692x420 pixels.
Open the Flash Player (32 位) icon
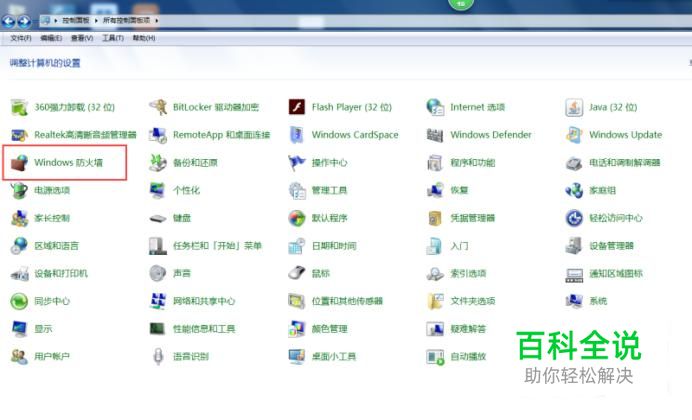click(297, 107)
